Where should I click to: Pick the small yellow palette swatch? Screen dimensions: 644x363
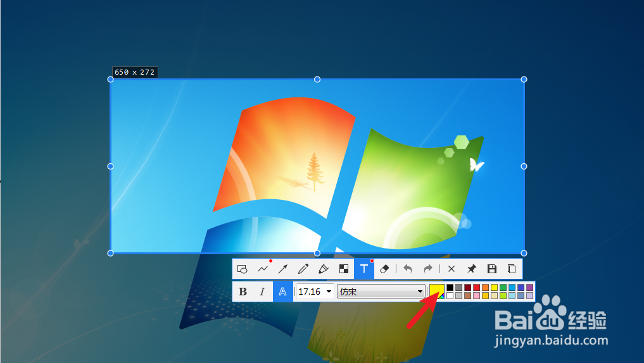click(494, 288)
